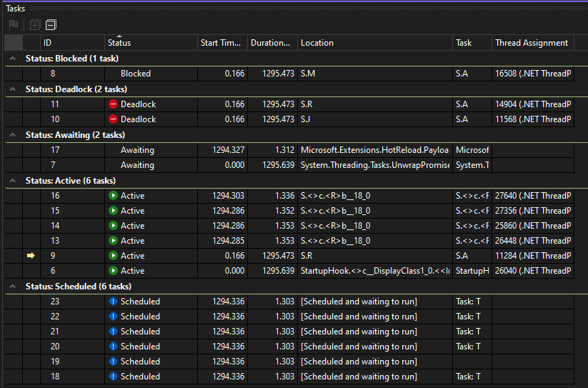
Task: Click red deadlock icon for task 10
Action: click(114, 119)
